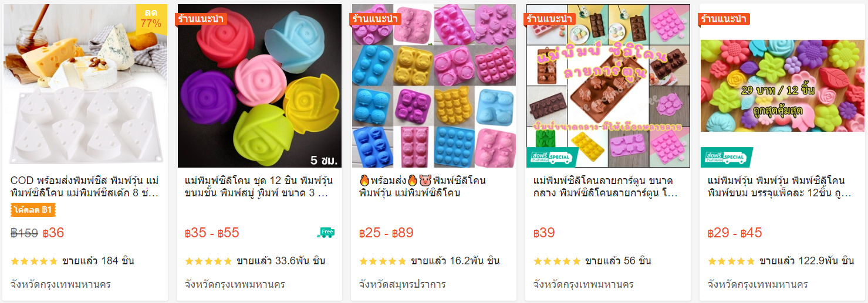
Task: Click recommended shop badge on rose molds
Action: 201,19
